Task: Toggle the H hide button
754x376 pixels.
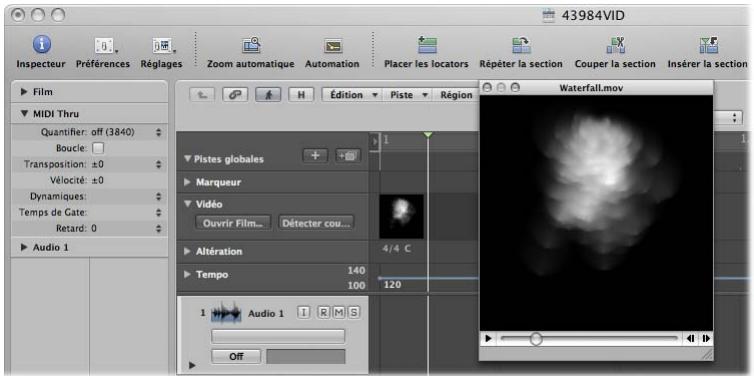Action: point(301,95)
